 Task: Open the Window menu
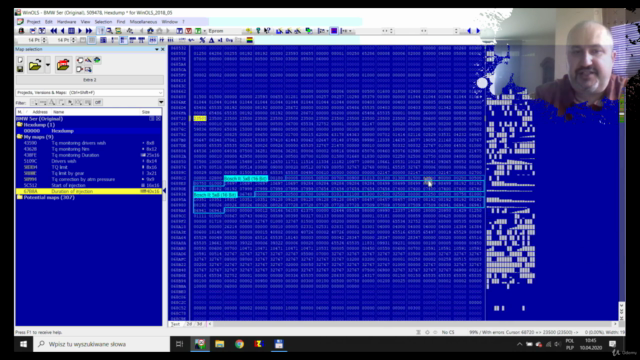(169, 22)
